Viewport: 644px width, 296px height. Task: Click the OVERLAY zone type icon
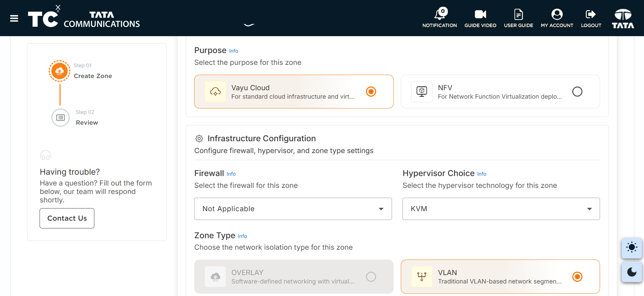point(215,277)
